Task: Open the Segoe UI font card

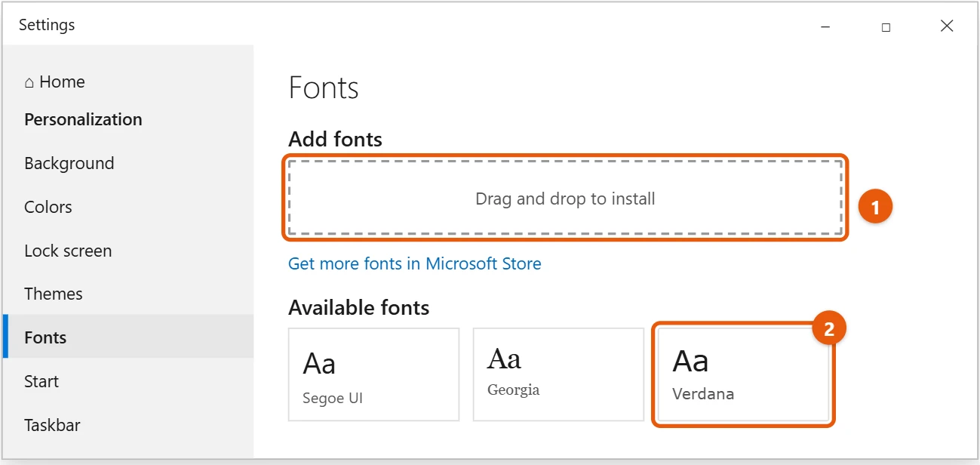Action: (x=374, y=374)
